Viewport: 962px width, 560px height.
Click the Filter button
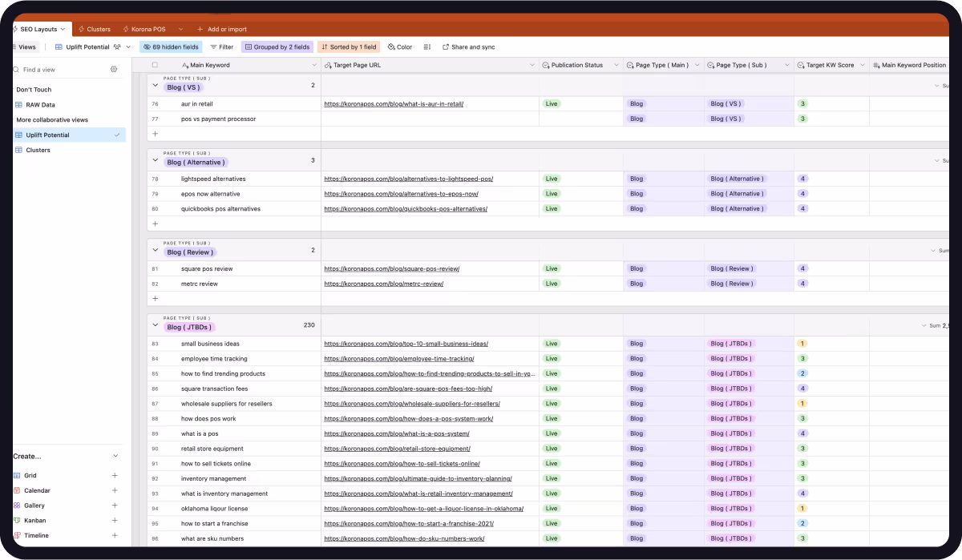tap(221, 47)
